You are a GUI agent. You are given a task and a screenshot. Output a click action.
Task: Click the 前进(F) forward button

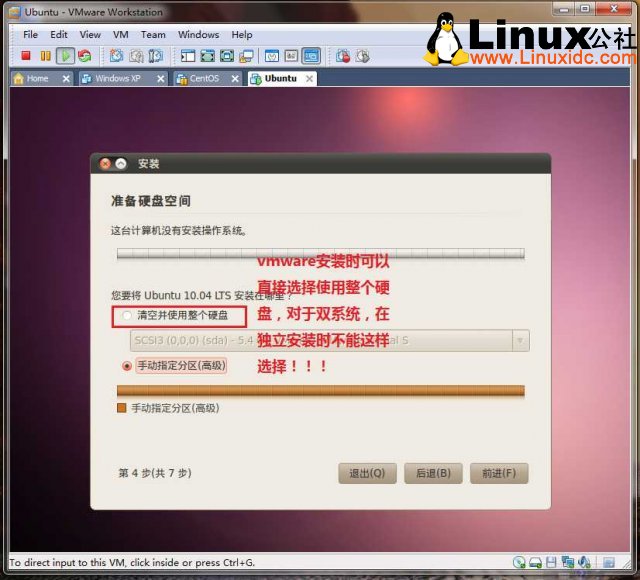pyautogui.click(x=499, y=473)
